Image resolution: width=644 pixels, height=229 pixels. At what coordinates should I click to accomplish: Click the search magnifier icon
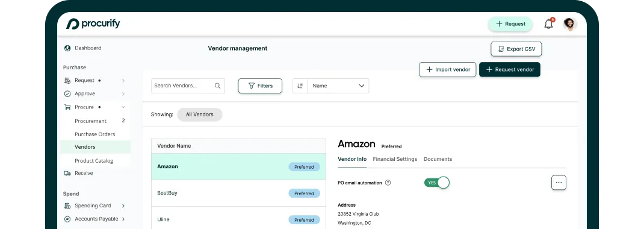(x=218, y=86)
